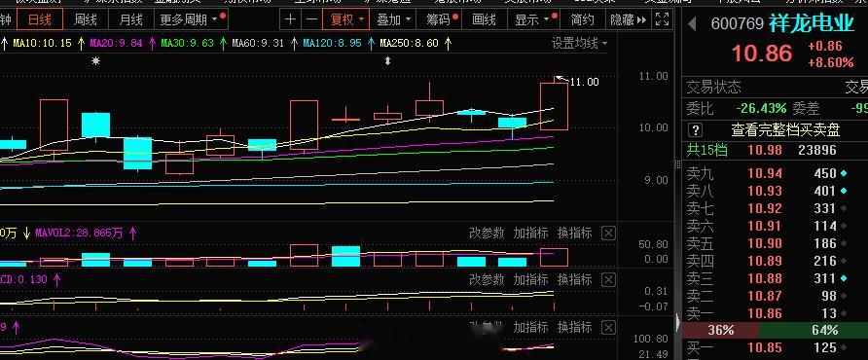Open the 设置均线 moving average settings dropdown
Viewport: 868px width, 360px height.
[579, 43]
